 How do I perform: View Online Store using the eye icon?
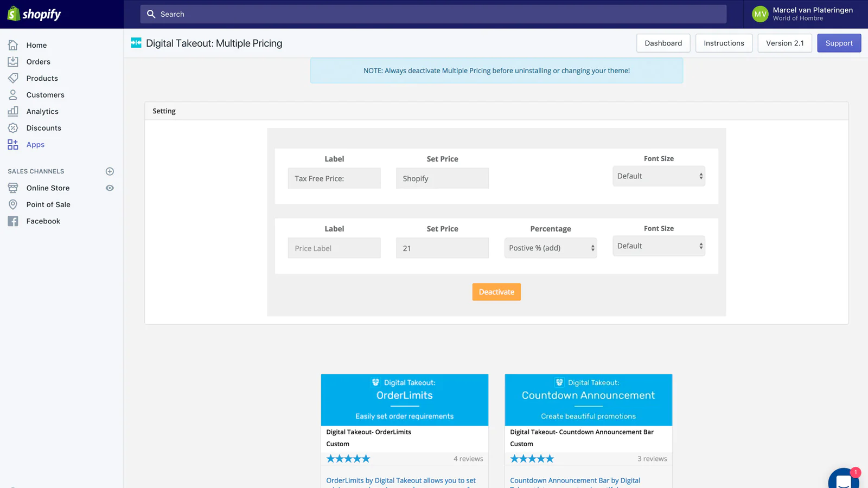110,188
